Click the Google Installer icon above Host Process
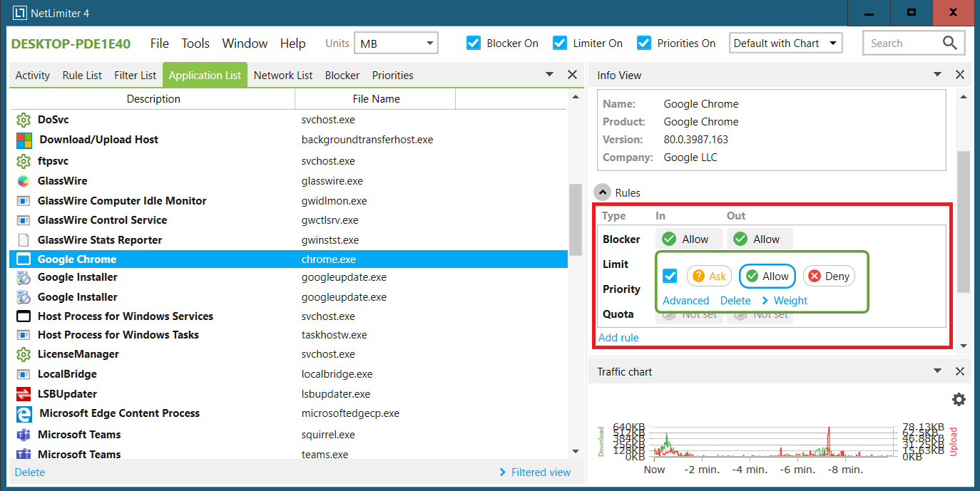 tap(24, 297)
